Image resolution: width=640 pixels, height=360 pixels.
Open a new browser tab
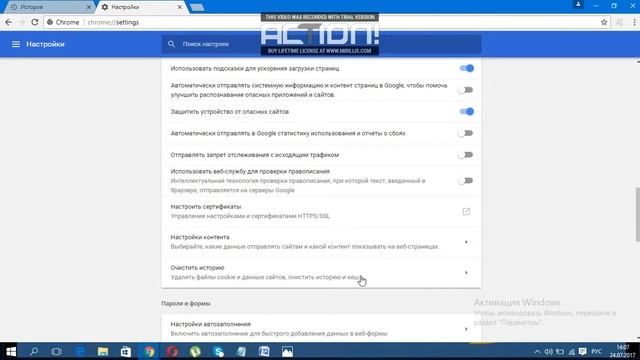[x=197, y=7]
